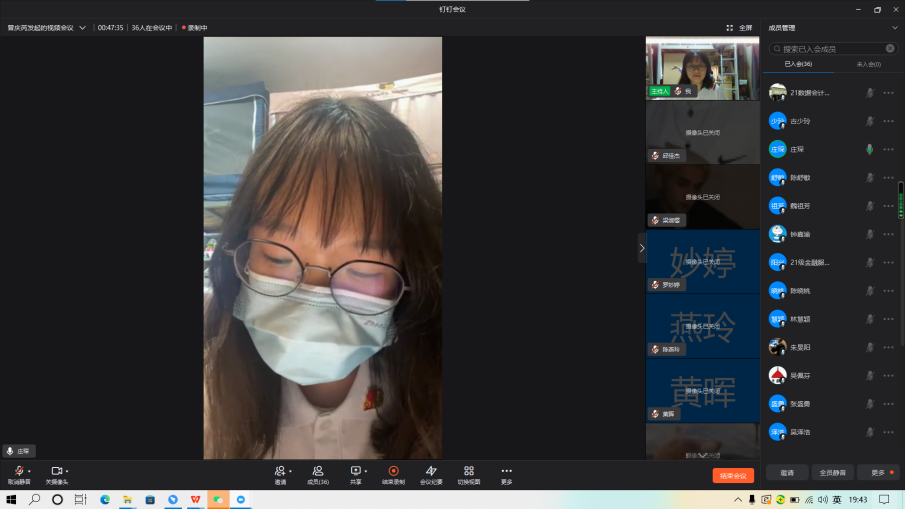Viewport: 905px width, 509px height.
Task: Click the 取消静音 microphone icon
Action: click(18, 470)
